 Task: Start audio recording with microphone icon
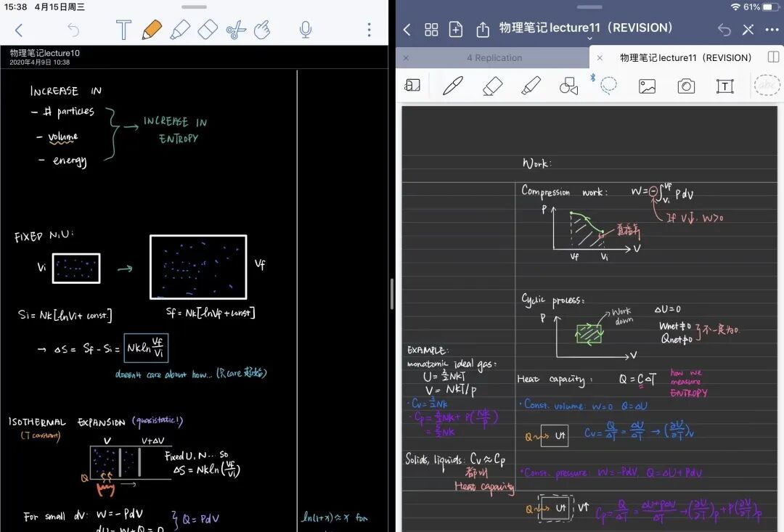click(306, 30)
